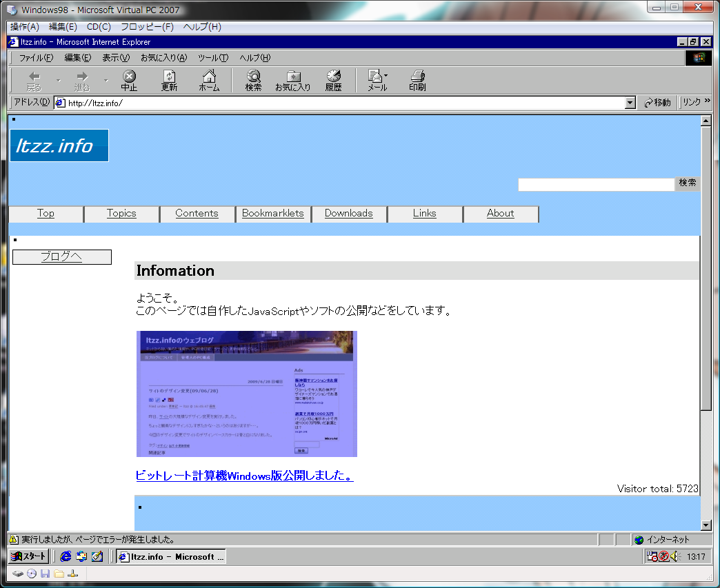Open the Windows 98 スタート button

pos(28,556)
